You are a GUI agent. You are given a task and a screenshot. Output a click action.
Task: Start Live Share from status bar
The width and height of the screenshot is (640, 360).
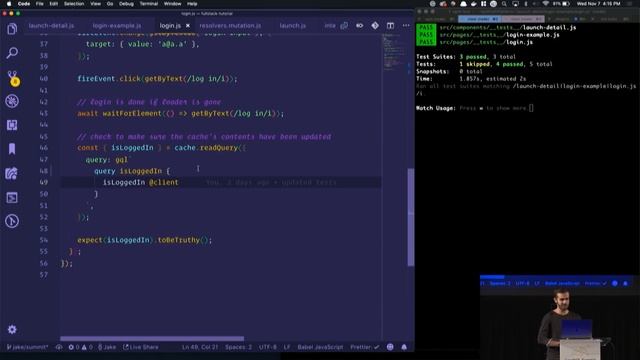point(141,347)
